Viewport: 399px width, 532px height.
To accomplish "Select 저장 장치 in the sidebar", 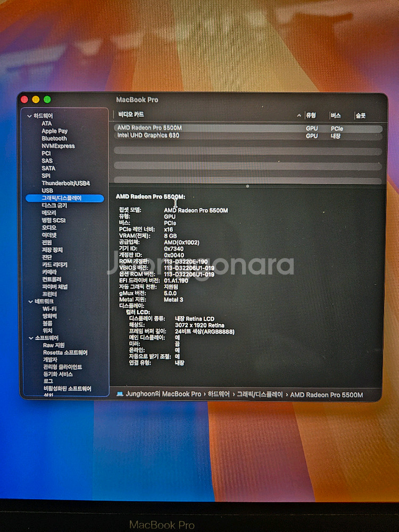I will [52, 250].
